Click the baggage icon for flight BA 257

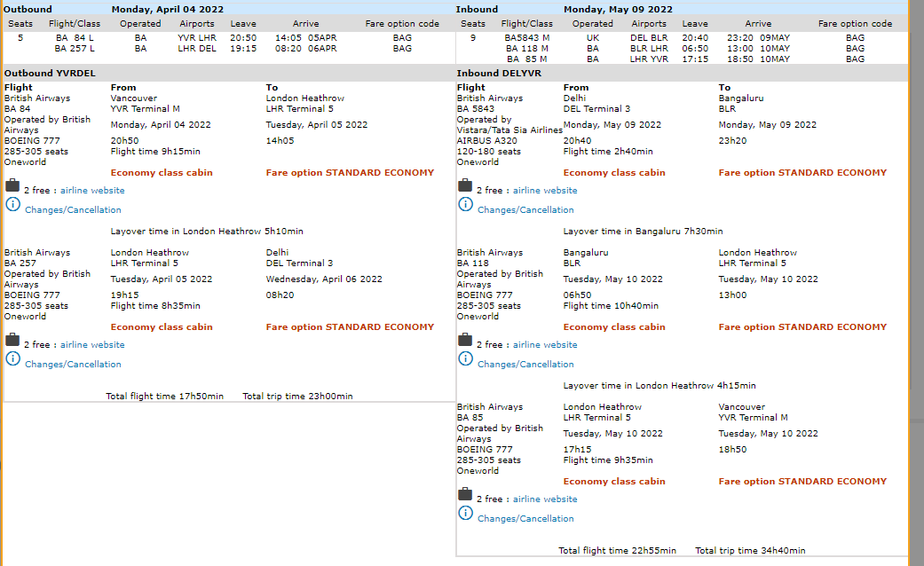(x=12, y=341)
